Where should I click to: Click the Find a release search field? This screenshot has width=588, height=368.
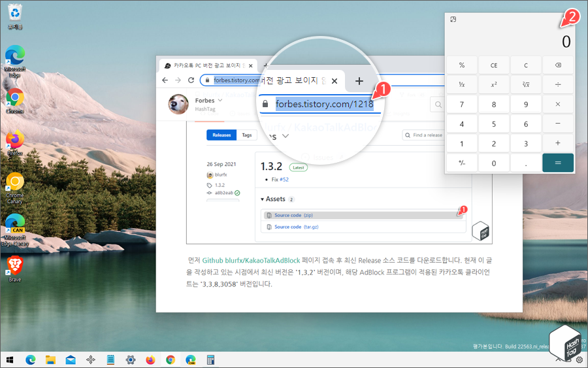tap(424, 135)
